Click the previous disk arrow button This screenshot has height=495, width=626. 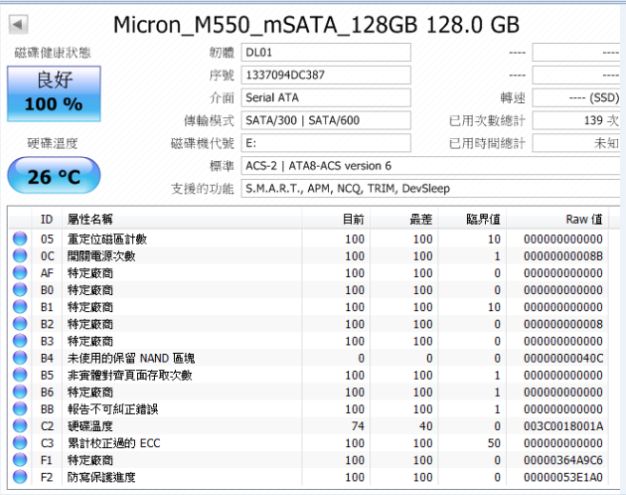click(x=19, y=23)
